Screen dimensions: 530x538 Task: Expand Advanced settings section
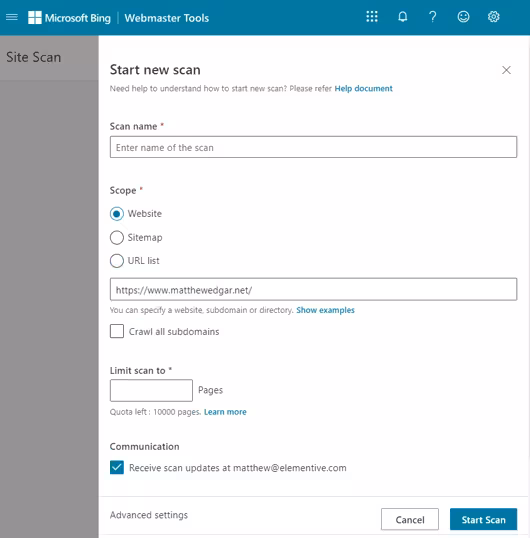point(149,515)
